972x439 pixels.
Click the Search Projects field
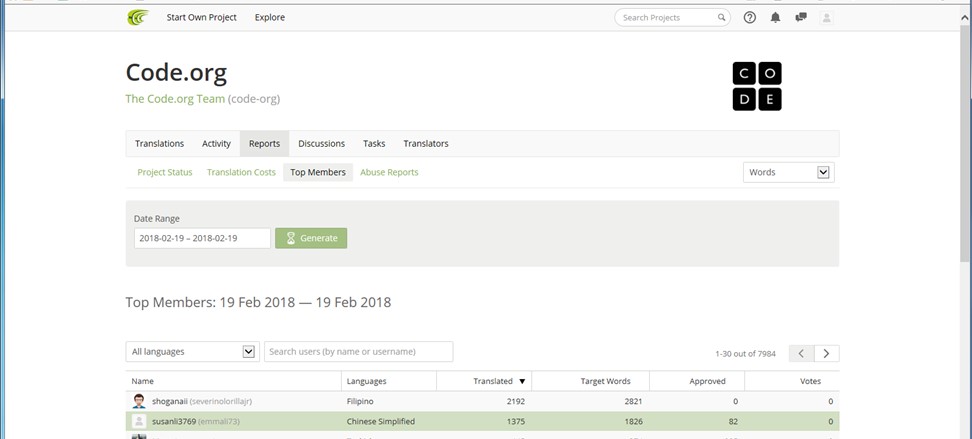(673, 17)
